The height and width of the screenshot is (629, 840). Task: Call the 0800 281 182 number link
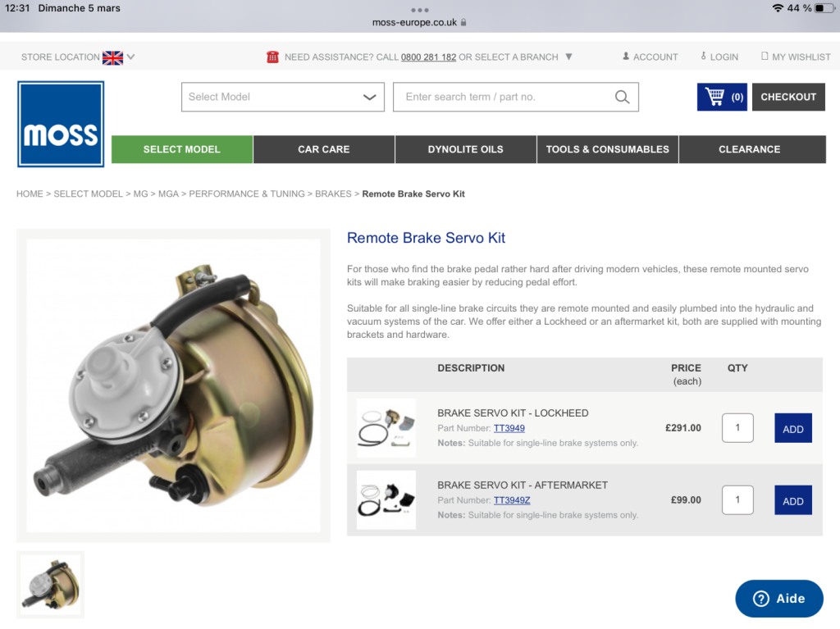coord(428,57)
